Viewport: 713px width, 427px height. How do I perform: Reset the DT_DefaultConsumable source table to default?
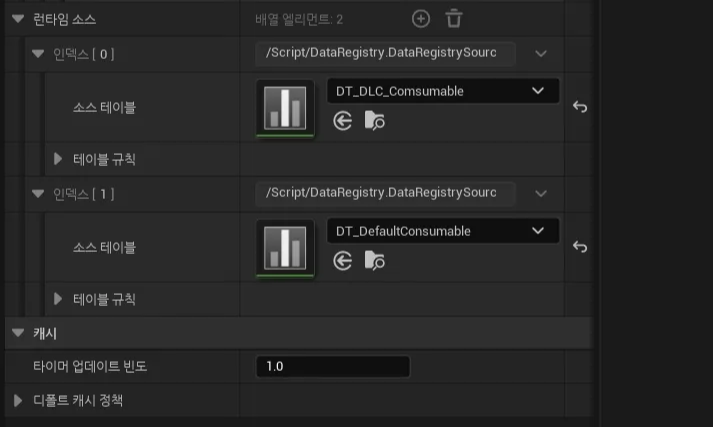point(579,247)
